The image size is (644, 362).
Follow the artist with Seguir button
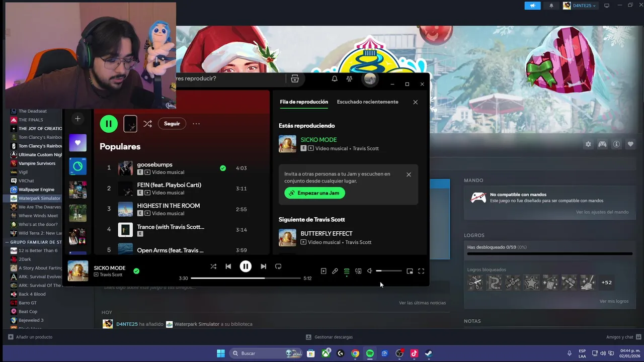[x=172, y=124]
